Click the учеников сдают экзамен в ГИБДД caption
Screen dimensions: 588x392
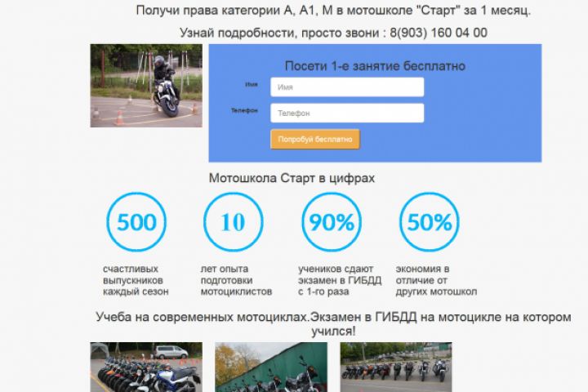click(x=340, y=280)
